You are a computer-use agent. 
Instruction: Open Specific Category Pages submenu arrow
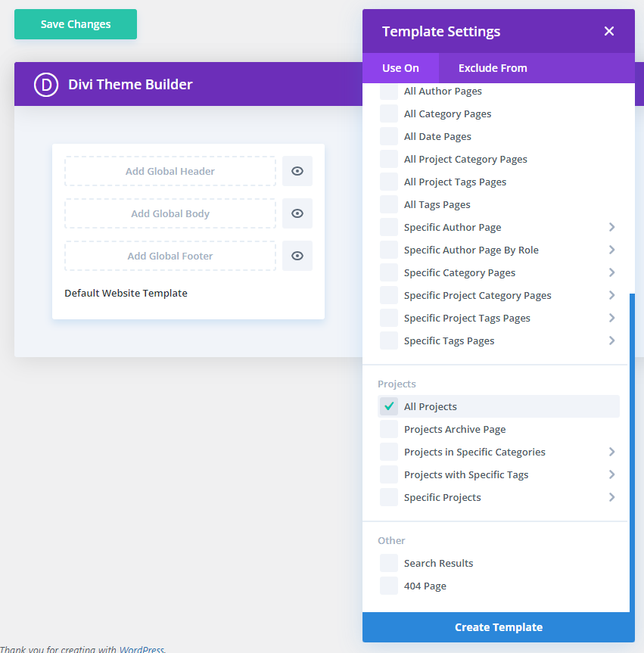point(611,272)
